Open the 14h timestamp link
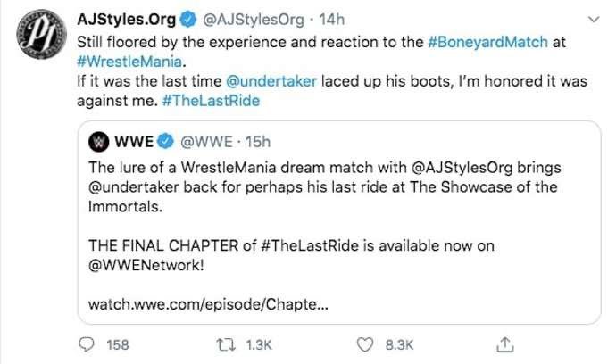 coord(332,20)
